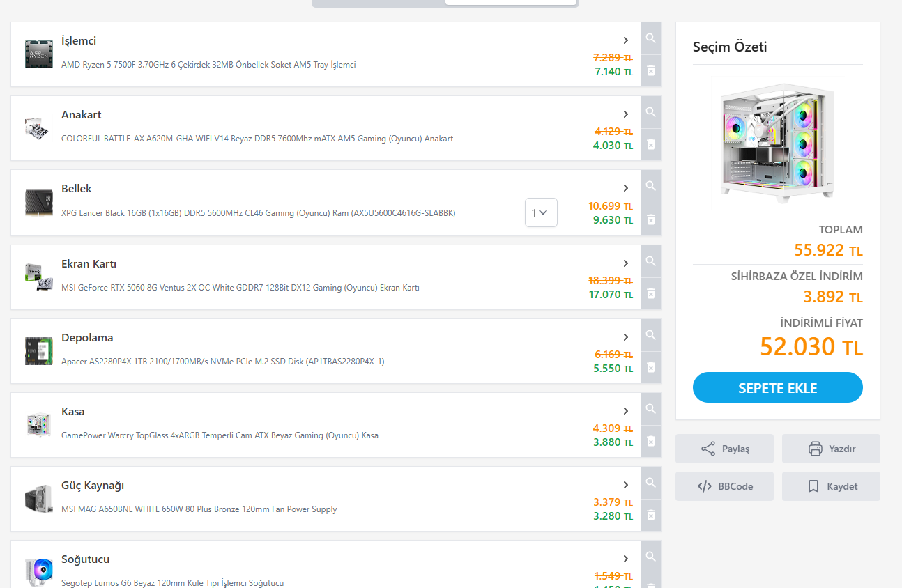Screen dimensions: 902x588
Task: Select the 9.630 TL memory price
Action: coord(613,220)
